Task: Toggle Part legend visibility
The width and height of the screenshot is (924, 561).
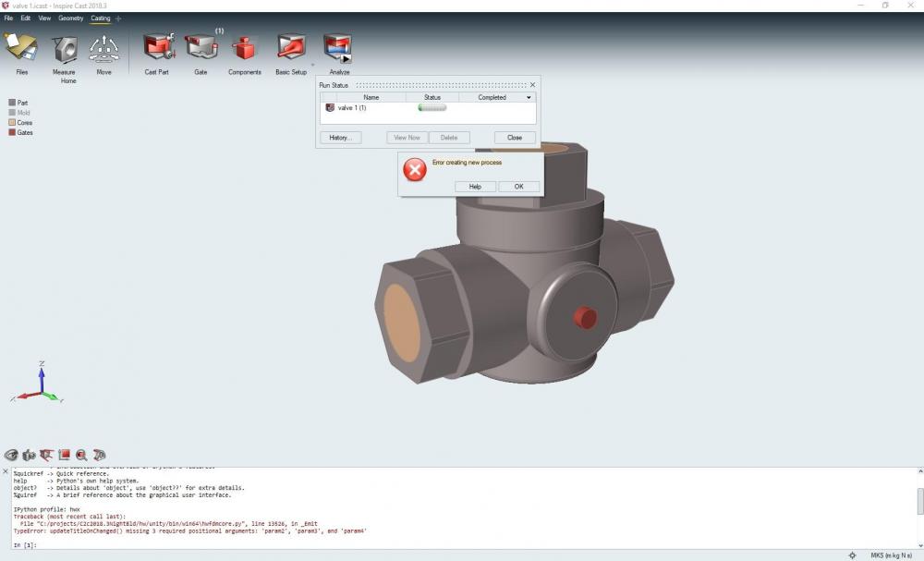Action: click(12, 103)
